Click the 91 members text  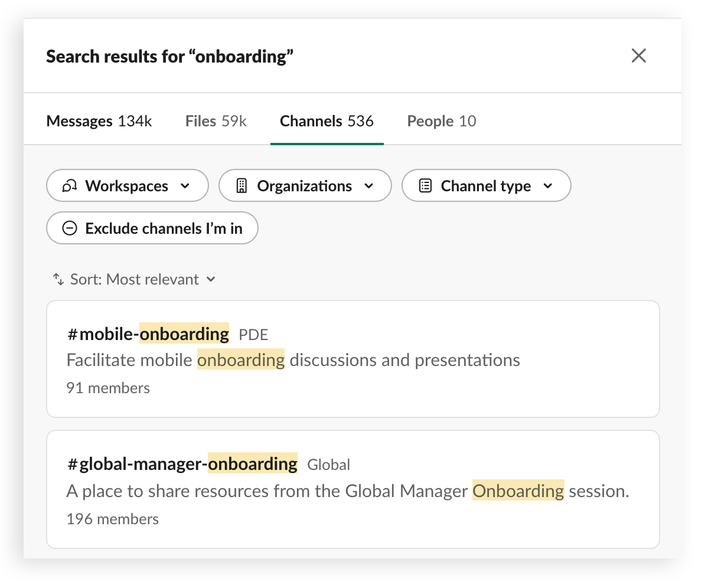pyautogui.click(x=108, y=388)
